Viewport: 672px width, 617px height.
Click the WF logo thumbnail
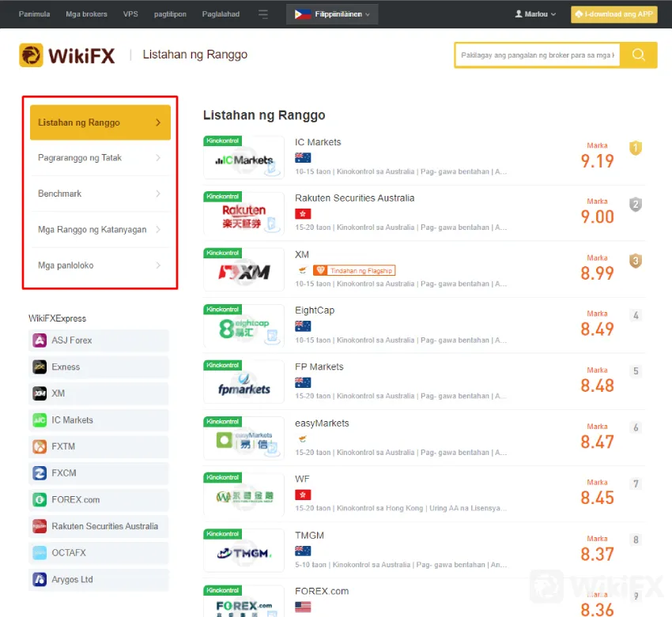[x=244, y=495]
